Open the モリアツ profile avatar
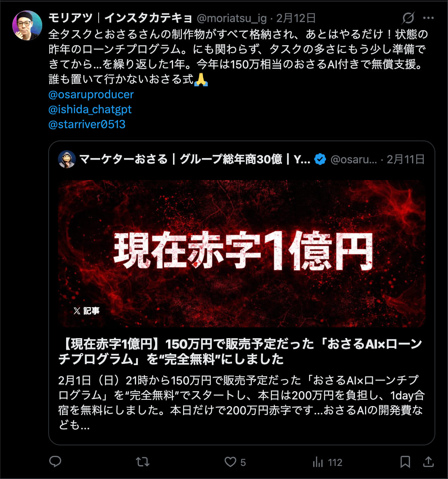Image resolution: width=448 pixels, height=479 pixels. 27,25
